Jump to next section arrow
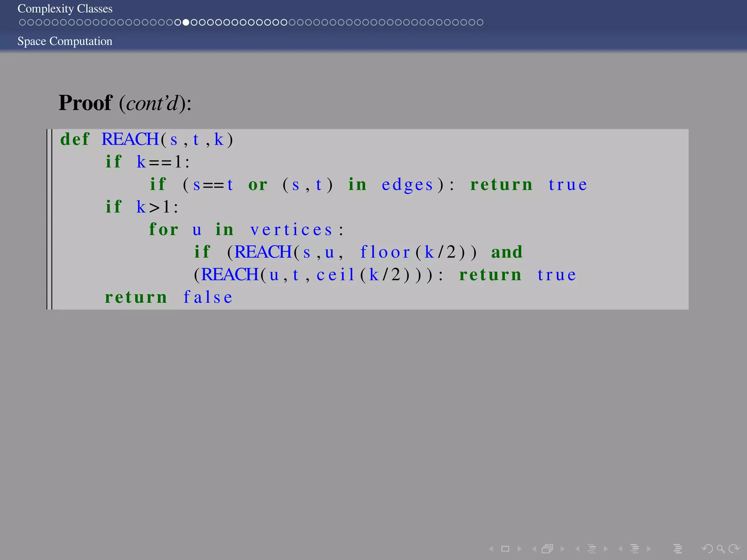Image resolution: width=747 pixels, height=560 pixels. [649, 548]
